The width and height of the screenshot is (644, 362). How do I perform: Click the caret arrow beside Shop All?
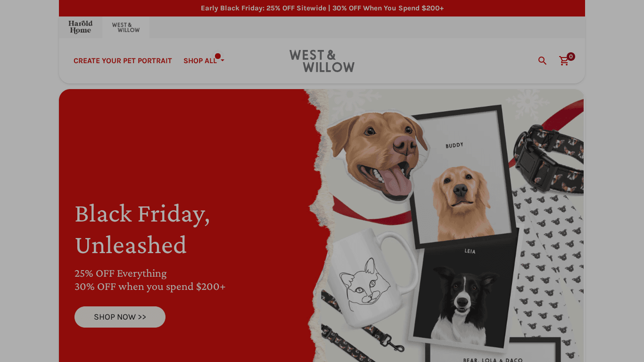pyautogui.click(x=223, y=61)
